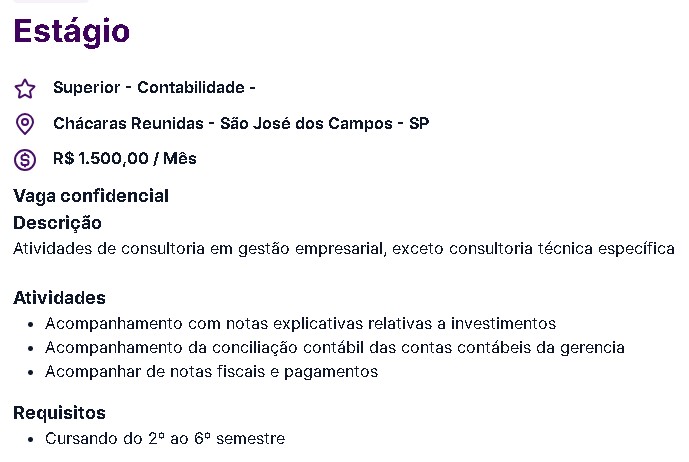Select the word Superior

87,88
